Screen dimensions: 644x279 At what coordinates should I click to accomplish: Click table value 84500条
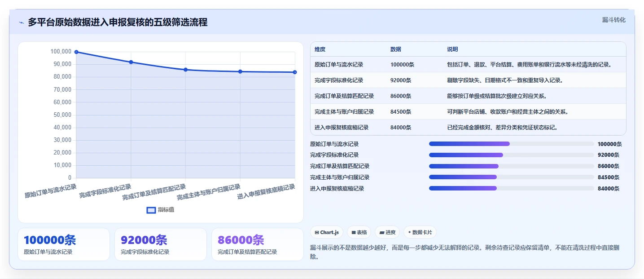click(x=401, y=112)
